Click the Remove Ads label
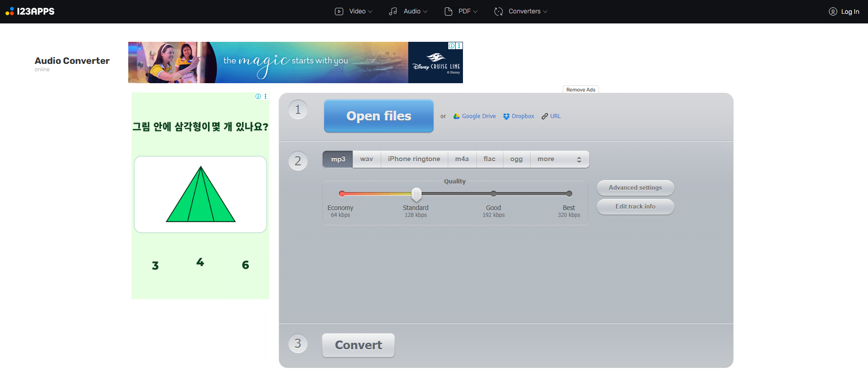 click(581, 90)
